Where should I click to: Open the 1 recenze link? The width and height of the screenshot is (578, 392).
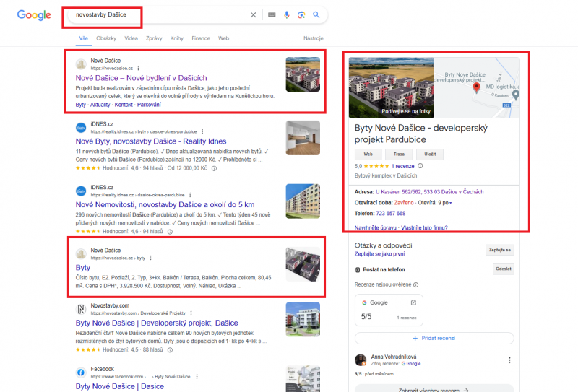[402, 166]
